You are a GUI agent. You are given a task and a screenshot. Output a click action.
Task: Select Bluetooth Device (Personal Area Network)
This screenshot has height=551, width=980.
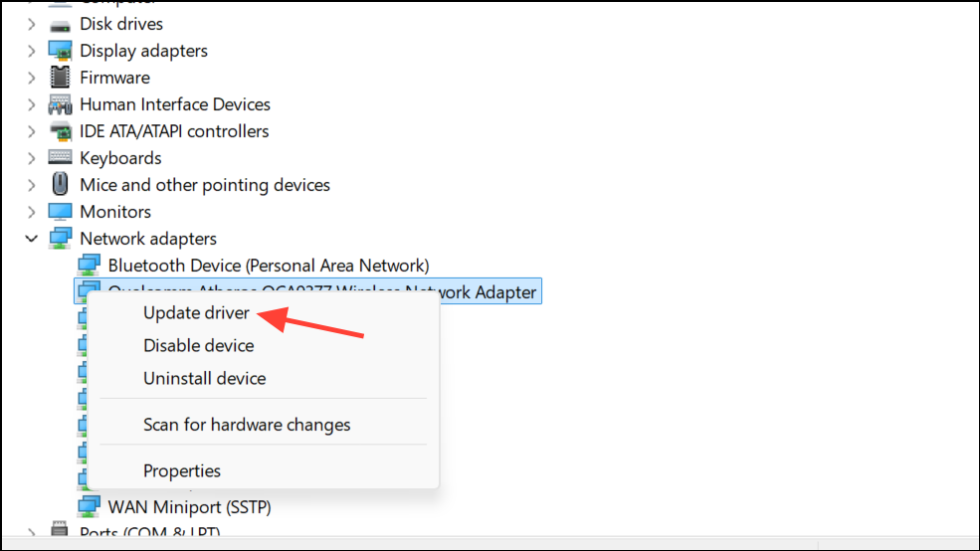pos(268,266)
